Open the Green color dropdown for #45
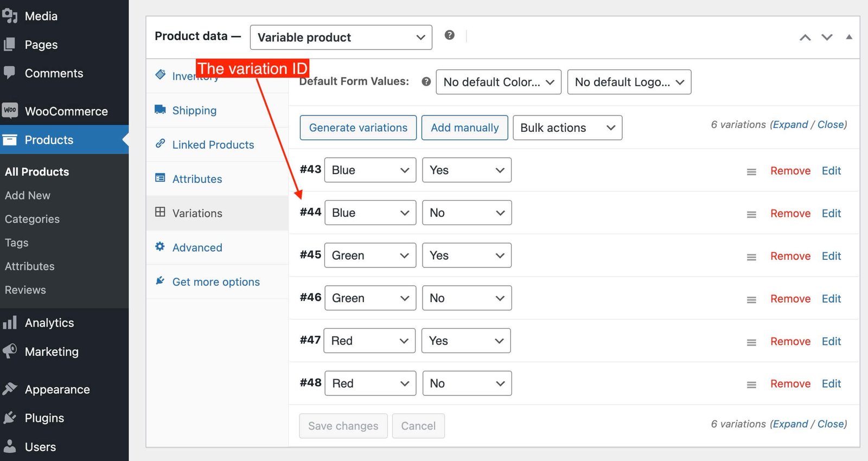Image resolution: width=868 pixels, height=461 pixels. (371, 255)
